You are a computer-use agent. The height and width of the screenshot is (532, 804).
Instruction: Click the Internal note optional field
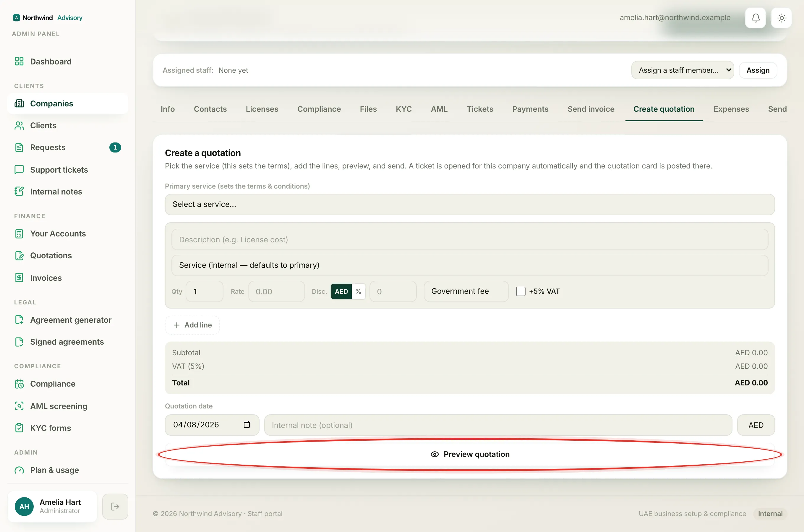coord(498,425)
